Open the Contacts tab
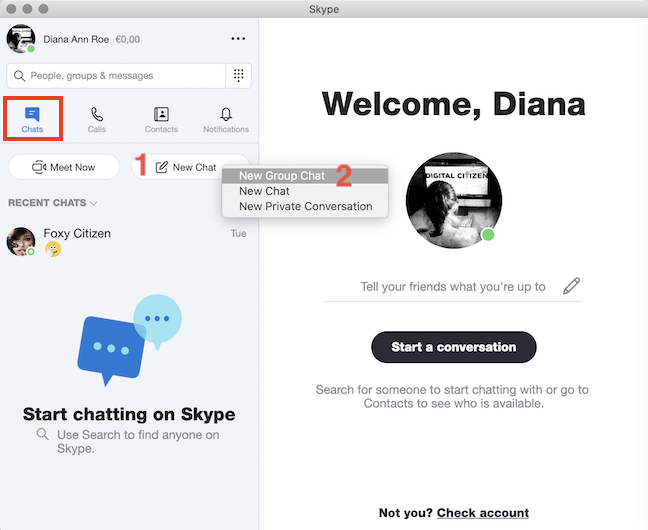 point(161,120)
